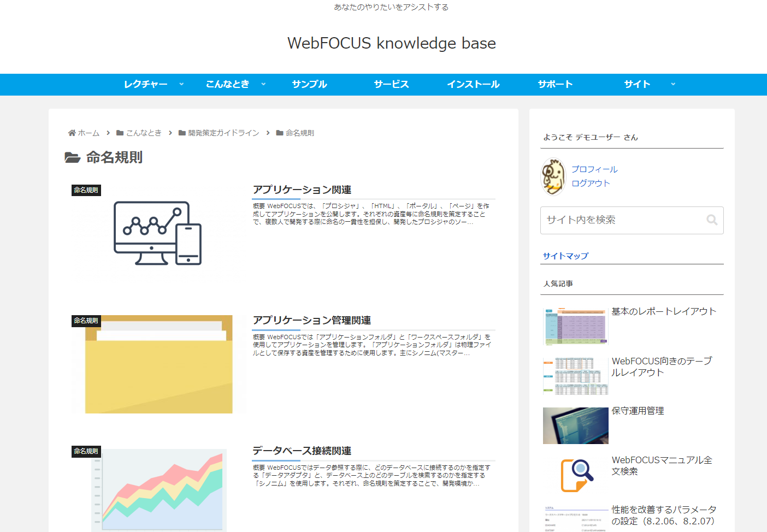Click the 基本のレポートレイアウト thumbnail
Viewport: 767px width, 532px height.
click(575, 326)
